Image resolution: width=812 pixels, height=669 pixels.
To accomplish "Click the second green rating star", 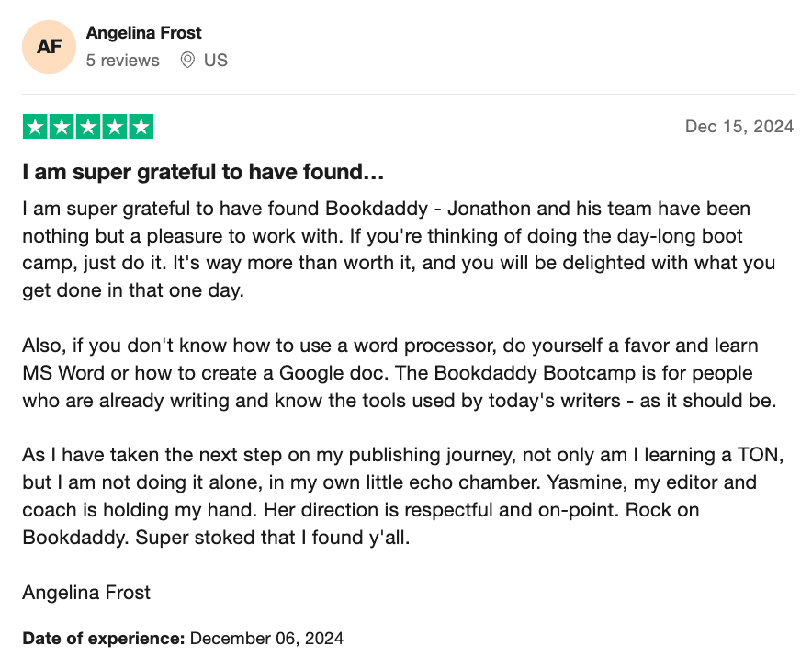I will [x=62, y=127].
